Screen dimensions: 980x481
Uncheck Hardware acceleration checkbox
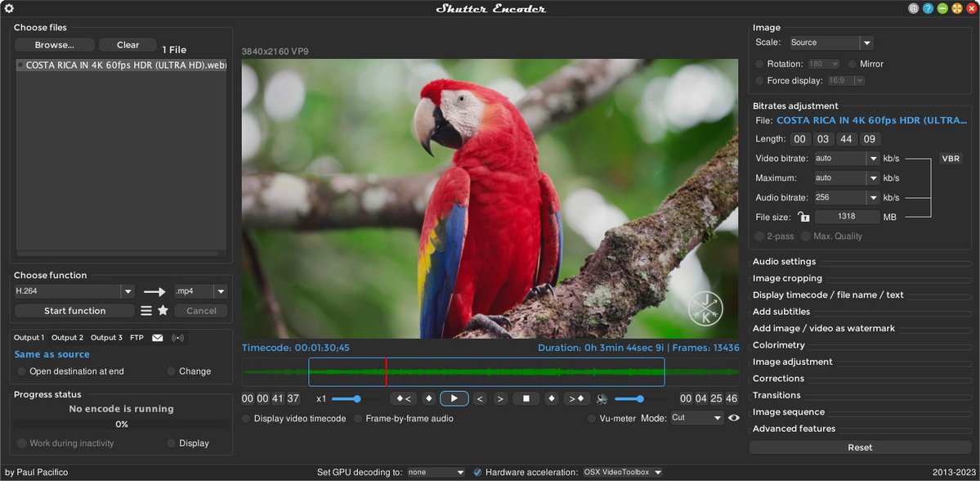[x=477, y=472]
